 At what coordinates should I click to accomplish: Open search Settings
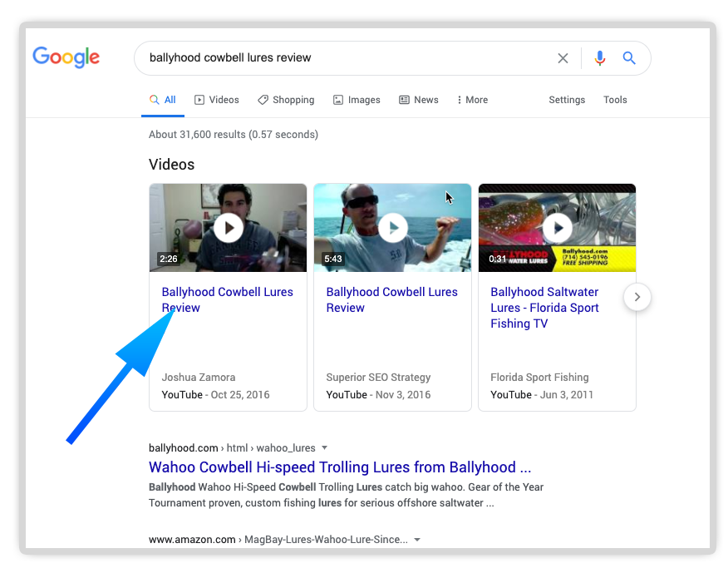point(567,100)
